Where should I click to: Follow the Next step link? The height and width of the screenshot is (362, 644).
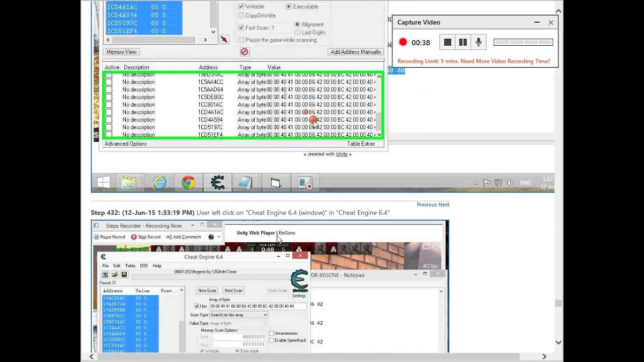(x=444, y=205)
